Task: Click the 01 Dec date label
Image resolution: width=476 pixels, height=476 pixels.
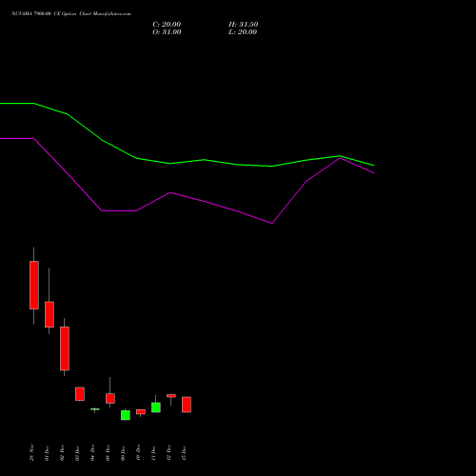Action: click(x=47, y=453)
